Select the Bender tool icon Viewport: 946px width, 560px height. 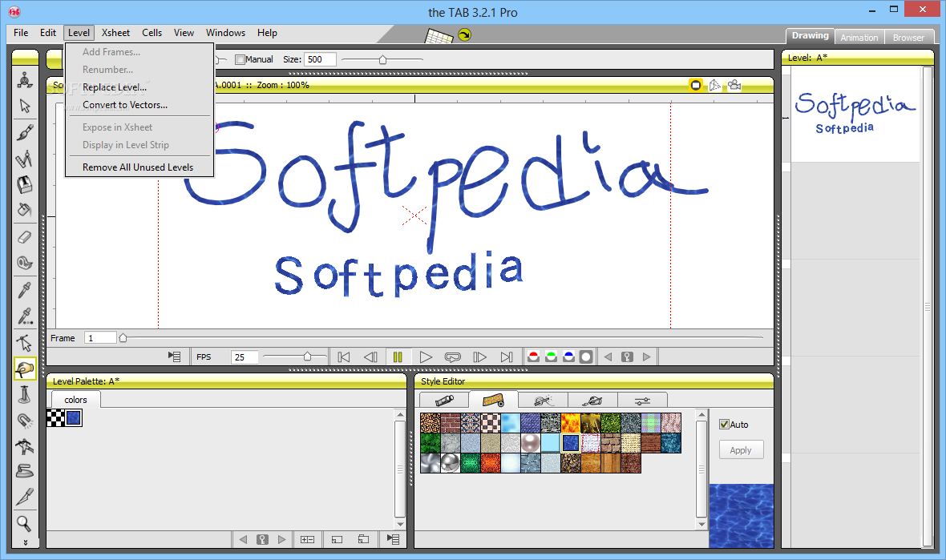click(x=25, y=445)
